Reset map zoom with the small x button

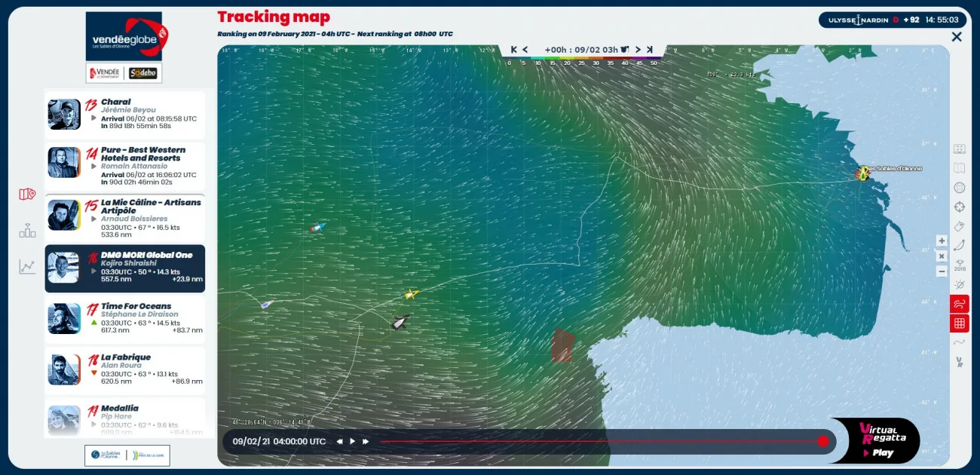click(942, 256)
